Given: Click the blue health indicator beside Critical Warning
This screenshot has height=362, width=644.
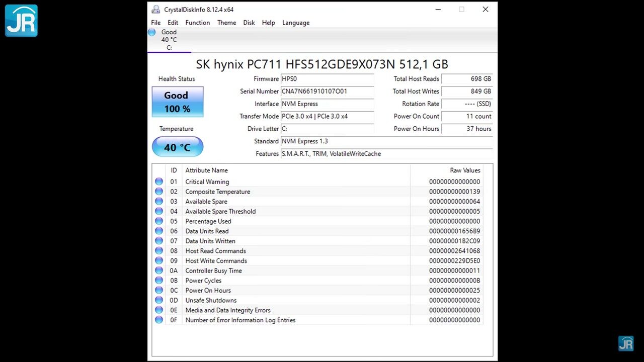Looking at the screenshot, I should (x=159, y=181).
